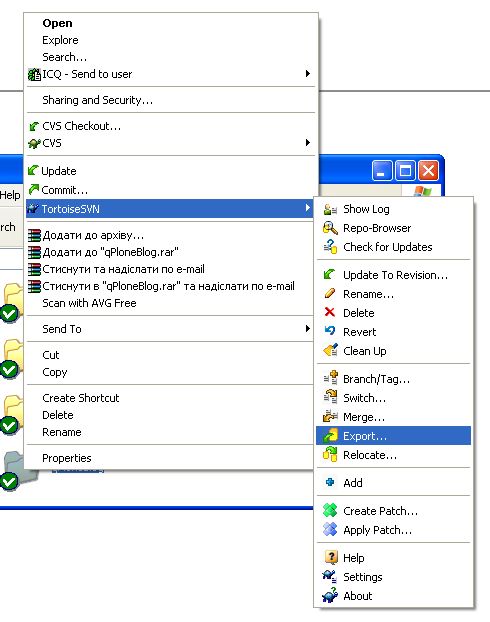Expand the ICQ - Send to user submenu arrow

307,73
